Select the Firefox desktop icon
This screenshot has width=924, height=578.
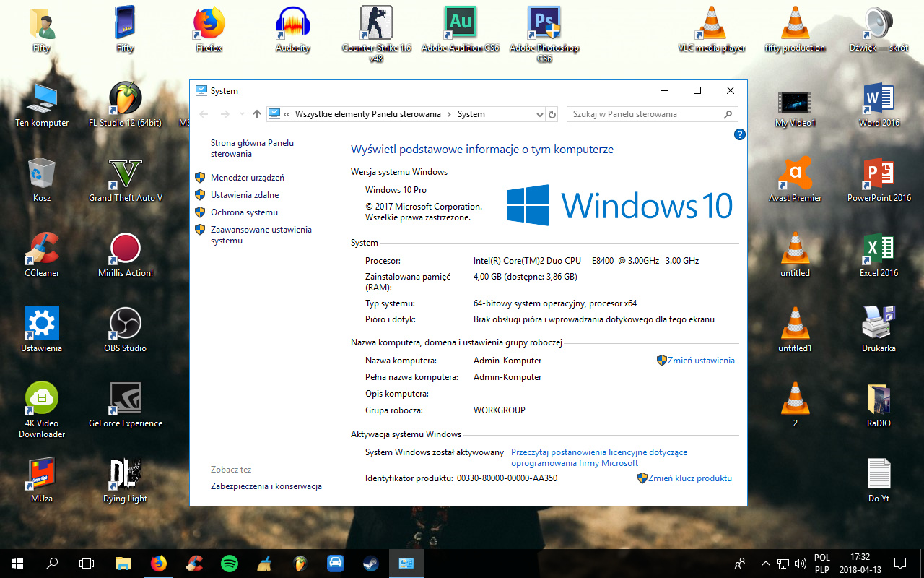click(x=209, y=30)
